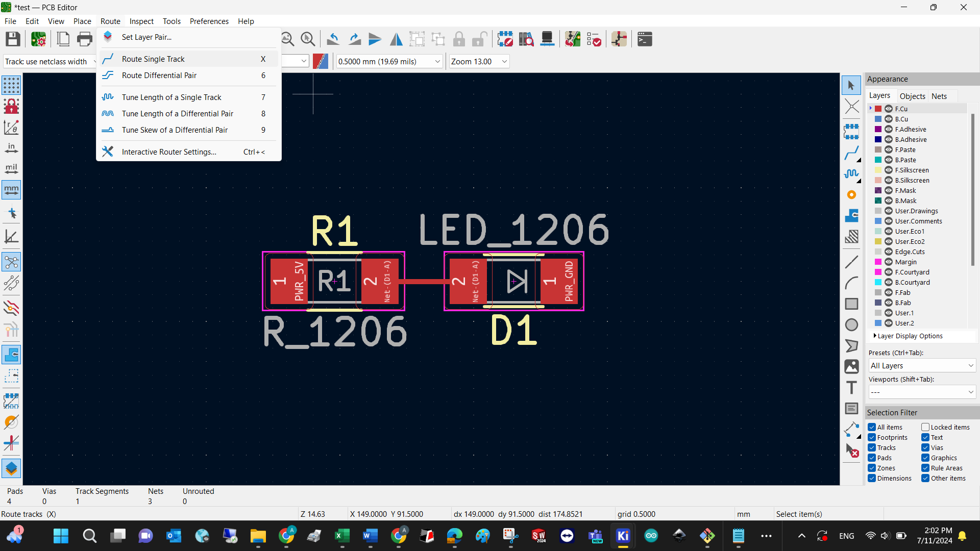Select the Tune length tool in right toolbar
Viewport: 980px width, 551px height.
[x=851, y=173]
